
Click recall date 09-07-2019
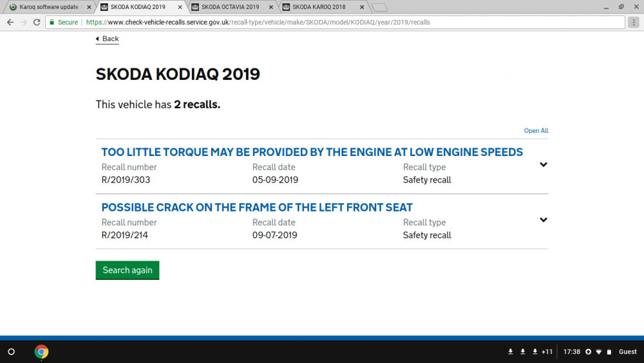click(x=275, y=235)
